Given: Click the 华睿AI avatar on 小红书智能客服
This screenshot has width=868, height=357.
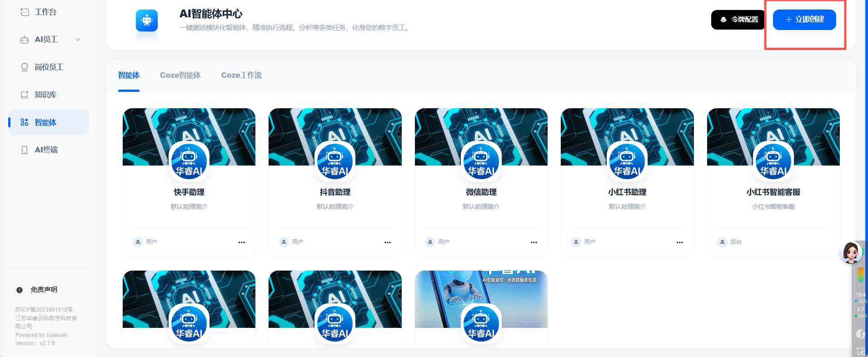Looking at the screenshot, I should click(x=773, y=161).
